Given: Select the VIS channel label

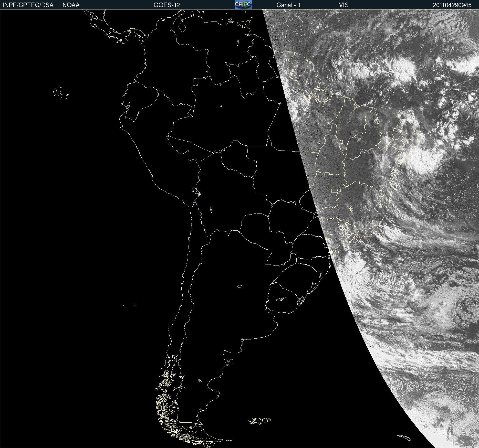Looking at the screenshot, I should pyautogui.click(x=344, y=5).
